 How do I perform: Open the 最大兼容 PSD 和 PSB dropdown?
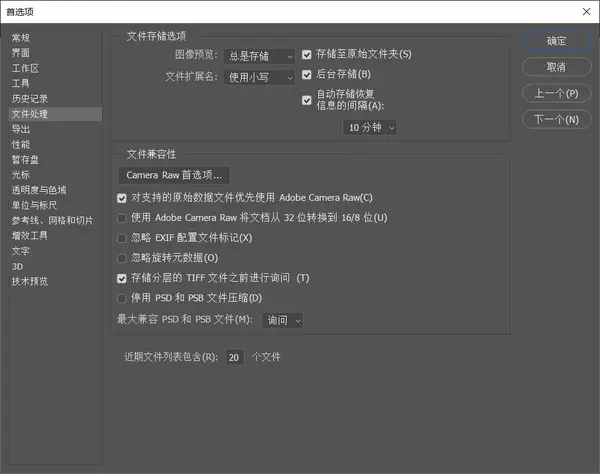tap(283, 320)
